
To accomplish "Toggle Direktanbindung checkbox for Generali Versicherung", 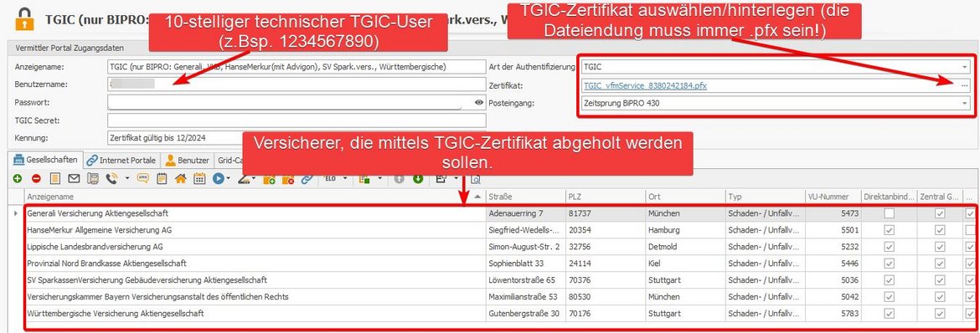I will click(889, 213).
